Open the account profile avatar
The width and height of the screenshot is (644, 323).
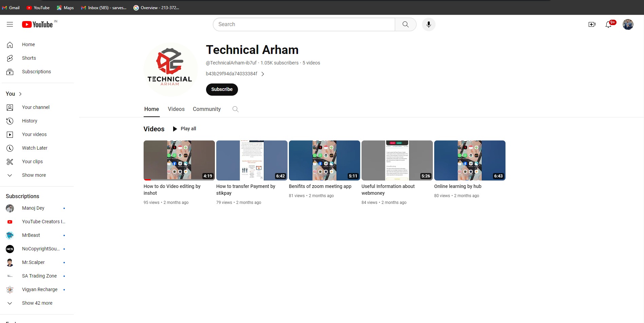tap(628, 24)
